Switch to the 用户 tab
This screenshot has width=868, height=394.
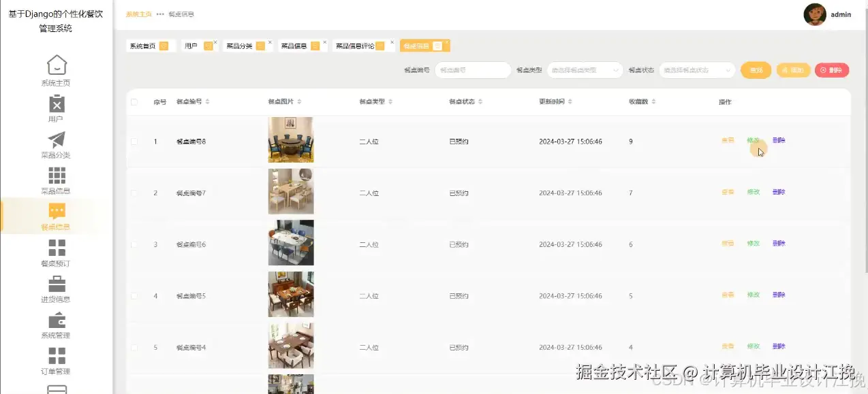(x=198, y=46)
